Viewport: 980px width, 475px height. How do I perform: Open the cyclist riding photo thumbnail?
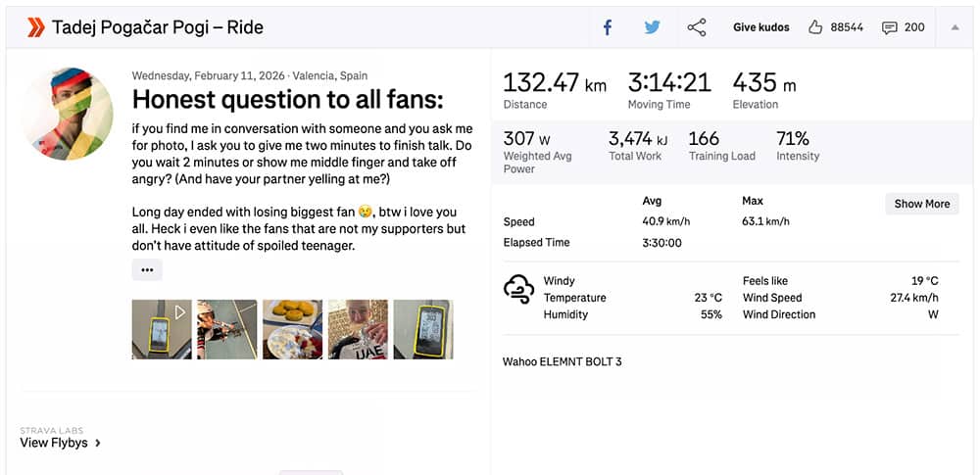tap(227, 329)
